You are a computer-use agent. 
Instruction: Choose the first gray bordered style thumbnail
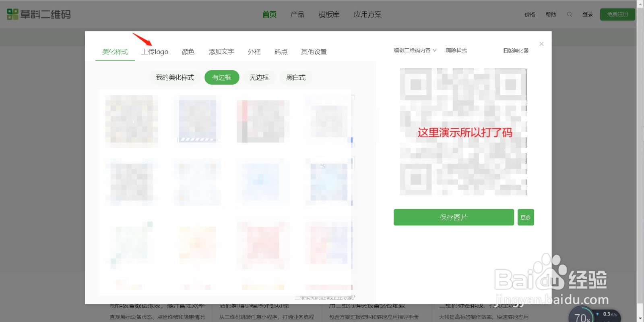point(131,121)
